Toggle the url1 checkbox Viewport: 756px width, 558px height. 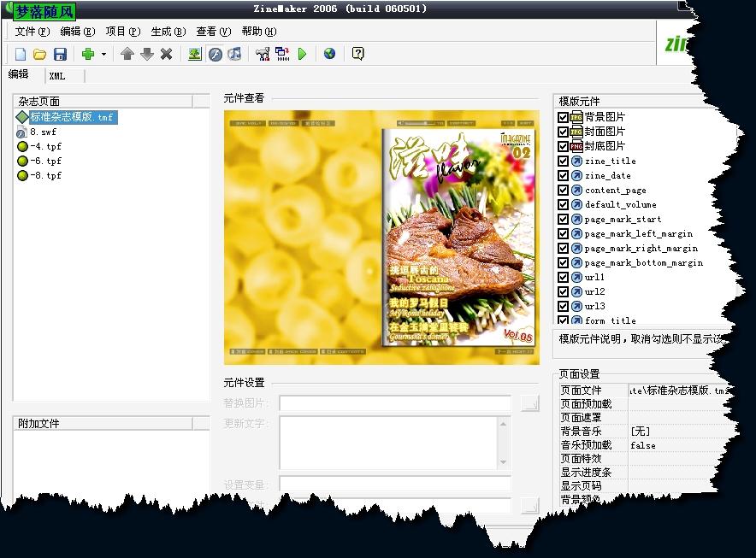point(563,277)
